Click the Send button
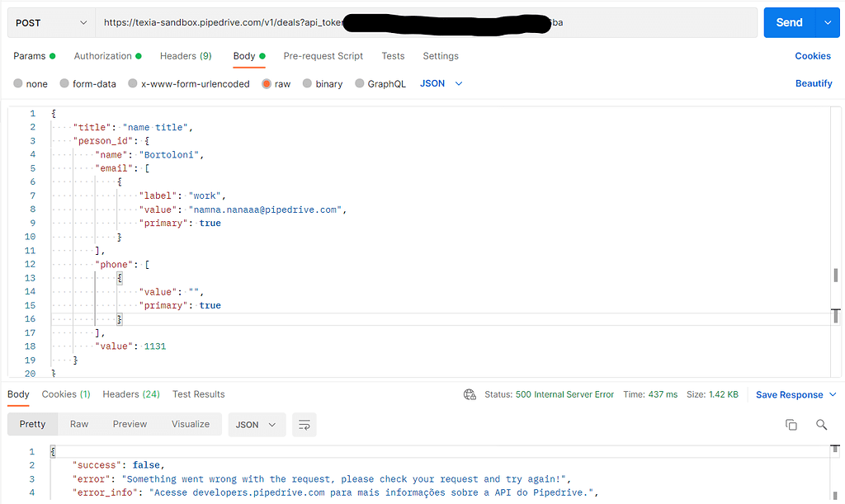 (x=790, y=22)
